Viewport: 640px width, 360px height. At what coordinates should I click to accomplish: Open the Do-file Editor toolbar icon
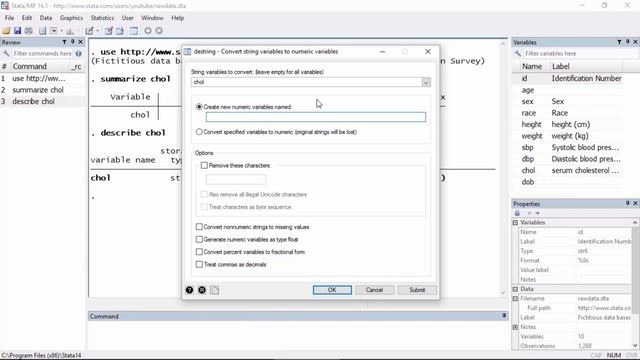(x=89, y=31)
